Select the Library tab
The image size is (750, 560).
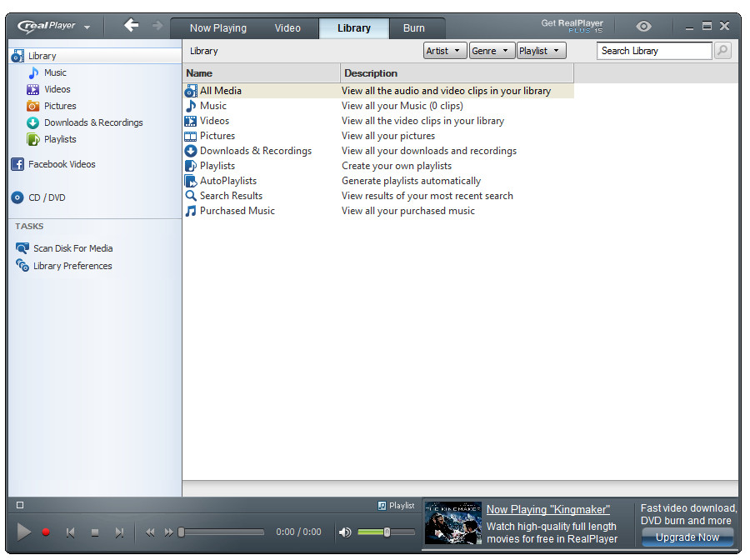coord(354,28)
